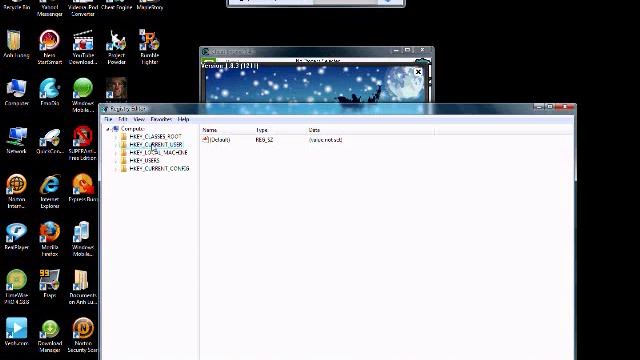This screenshot has height=360, width=640.
Task: Select the HKEY_CLASSES_ROOT key
Action: (x=155, y=137)
